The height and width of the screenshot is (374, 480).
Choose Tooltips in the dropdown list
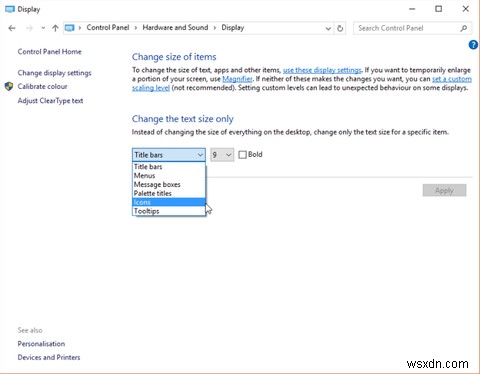coord(169,211)
